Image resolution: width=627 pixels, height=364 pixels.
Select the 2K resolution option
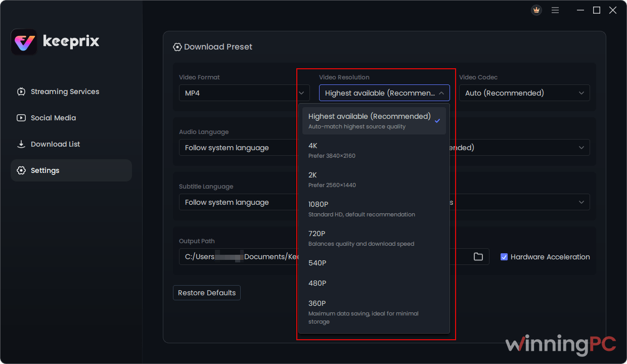click(x=374, y=179)
